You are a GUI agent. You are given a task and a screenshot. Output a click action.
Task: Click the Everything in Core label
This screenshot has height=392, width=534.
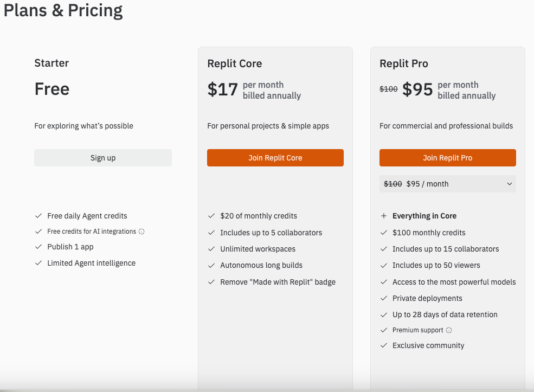(x=424, y=216)
